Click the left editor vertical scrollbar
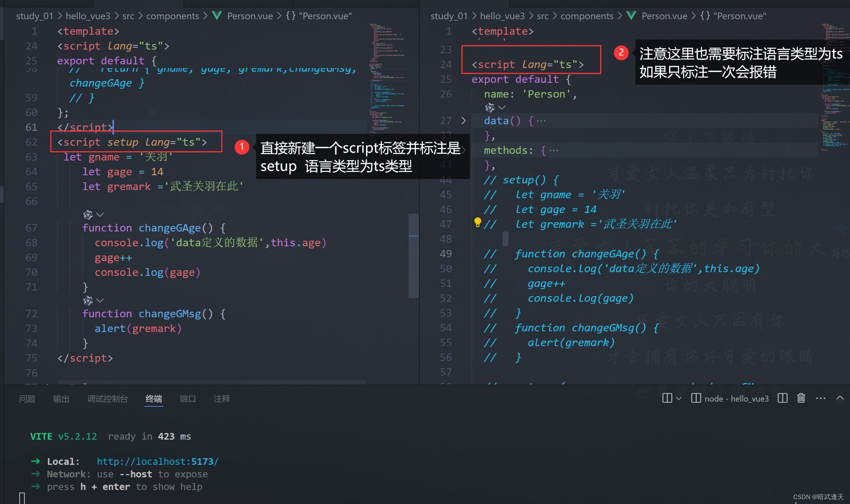The image size is (850, 504). 413,256
